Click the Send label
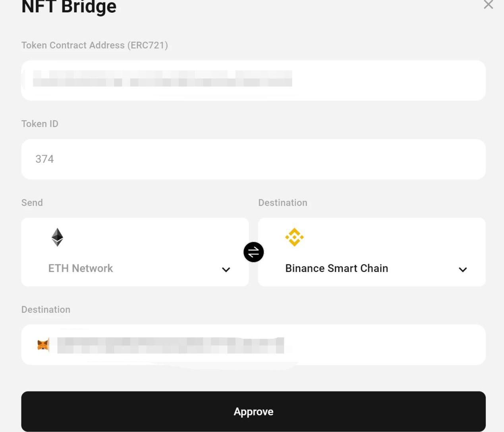504x432 pixels. (32, 203)
